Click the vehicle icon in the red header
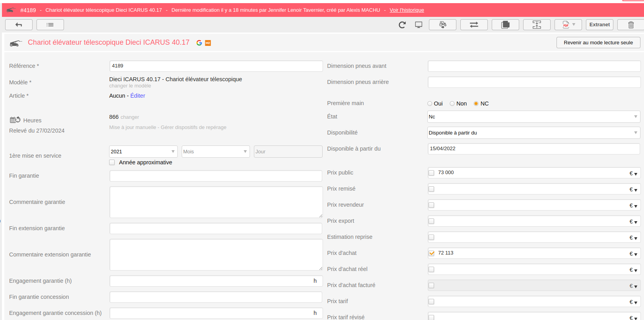The height and width of the screenshot is (320, 644). click(x=11, y=10)
